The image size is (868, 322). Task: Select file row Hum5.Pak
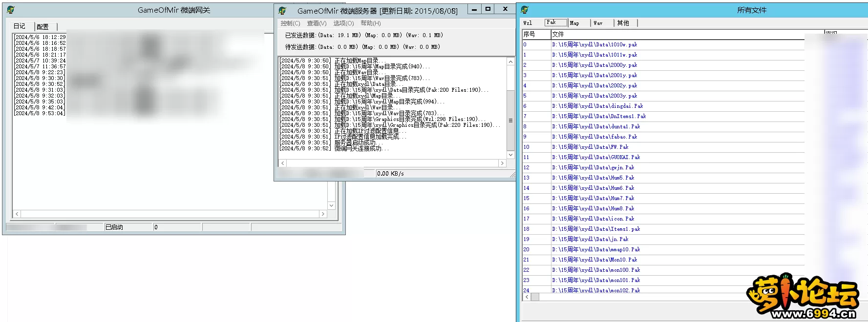coord(663,178)
